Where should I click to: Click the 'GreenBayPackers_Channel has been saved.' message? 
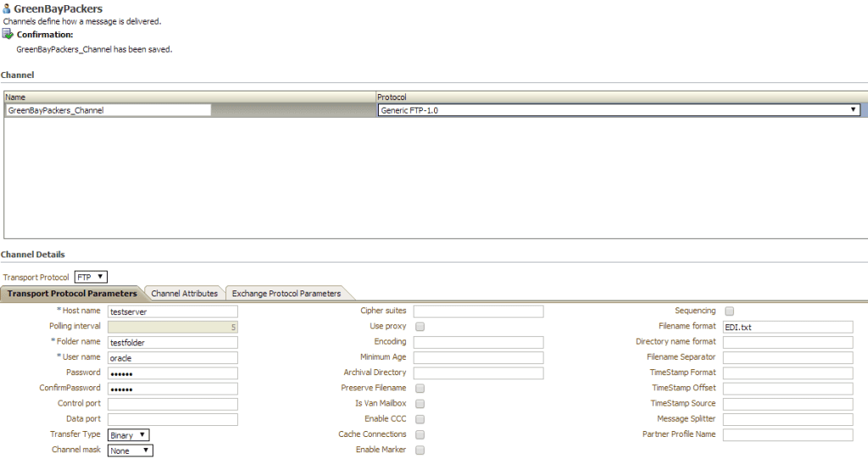[94, 49]
